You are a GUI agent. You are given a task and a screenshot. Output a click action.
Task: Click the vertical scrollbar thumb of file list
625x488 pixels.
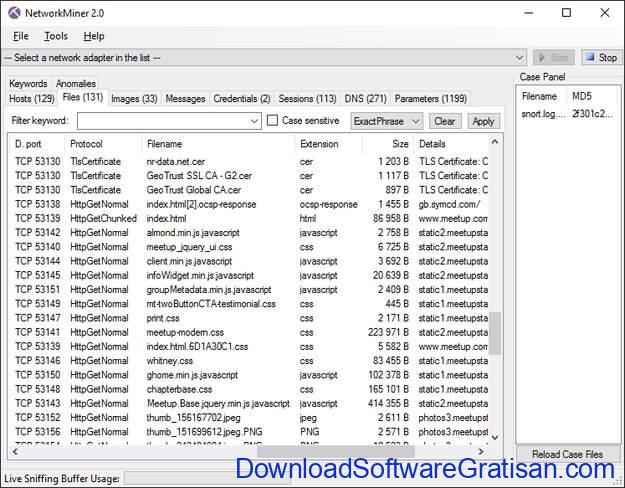point(495,333)
